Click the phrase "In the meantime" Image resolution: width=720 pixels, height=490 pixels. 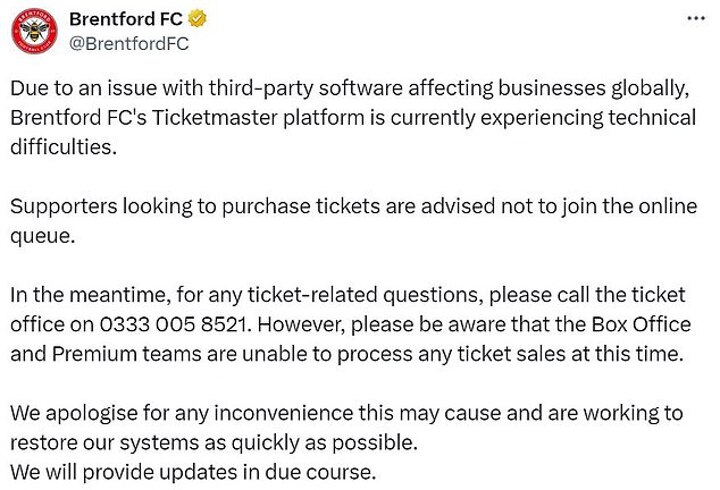(81, 295)
